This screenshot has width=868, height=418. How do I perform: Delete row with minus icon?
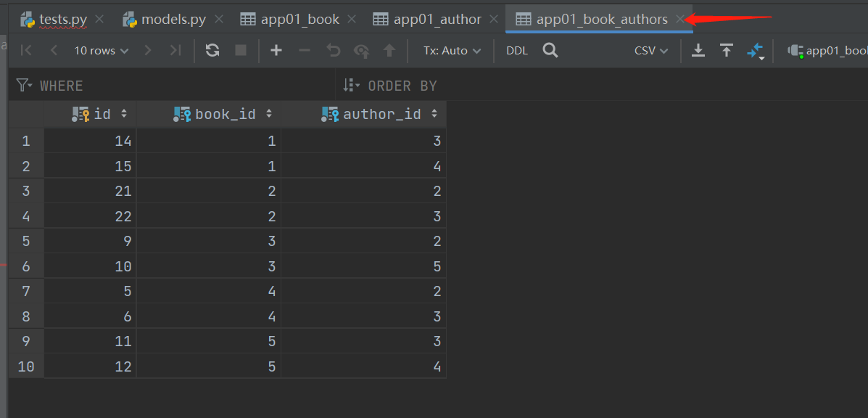pos(305,50)
